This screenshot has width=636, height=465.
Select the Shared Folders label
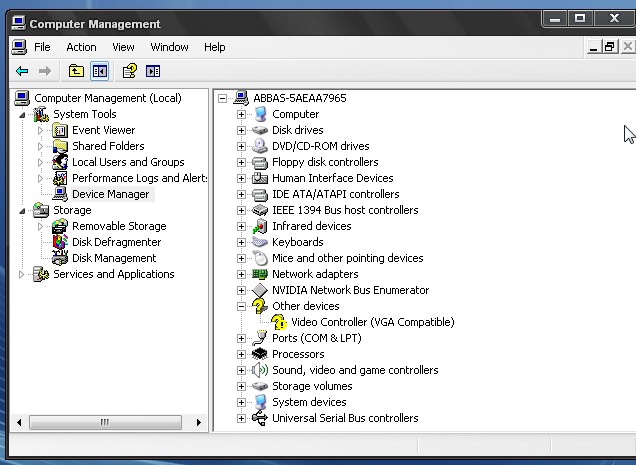(x=108, y=146)
